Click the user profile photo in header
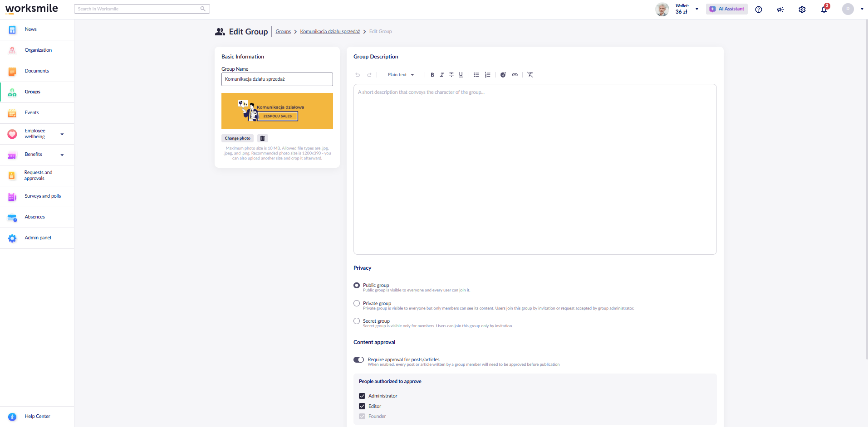Image resolution: width=868 pixels, height=427 pixels. (x=662, y=9)
